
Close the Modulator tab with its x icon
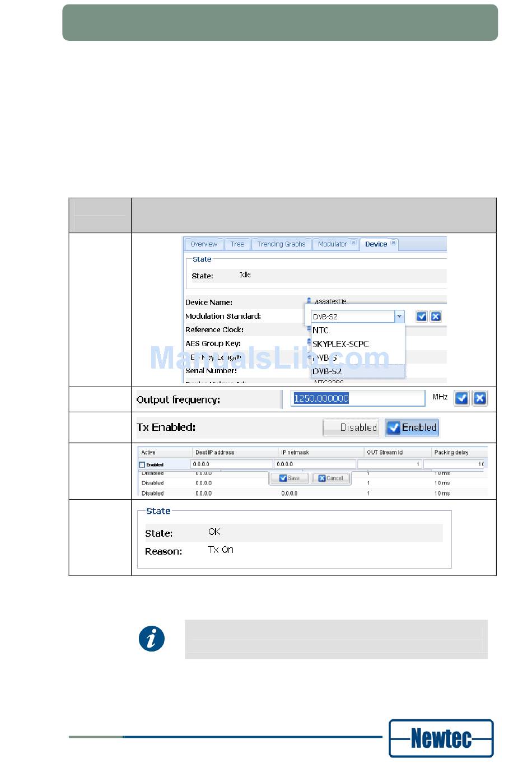click(x=353, y=243)
